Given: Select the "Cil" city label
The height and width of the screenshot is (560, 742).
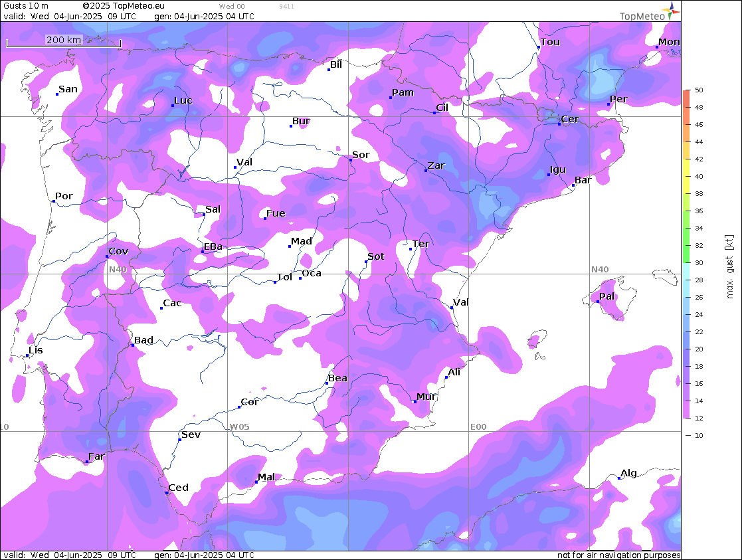Looking at the screenshot, I should coord(442,108).
